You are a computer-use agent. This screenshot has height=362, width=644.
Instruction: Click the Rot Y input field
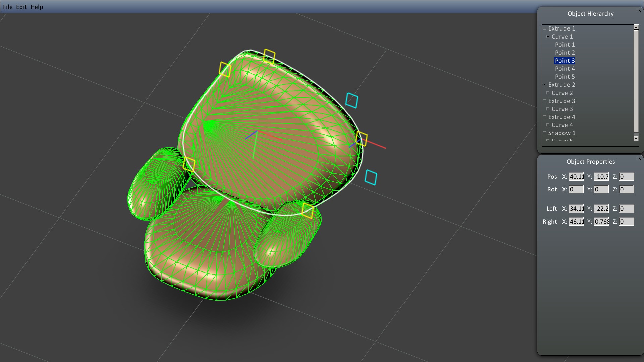pos(601,189)
